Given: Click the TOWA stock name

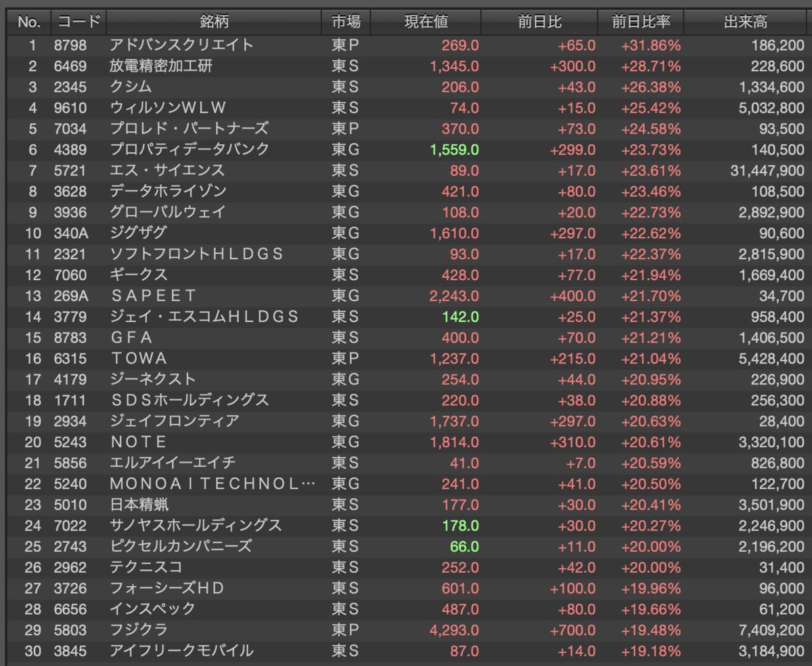Looking at the screenshot, I should pyautogui.click(x=139, y=358).
